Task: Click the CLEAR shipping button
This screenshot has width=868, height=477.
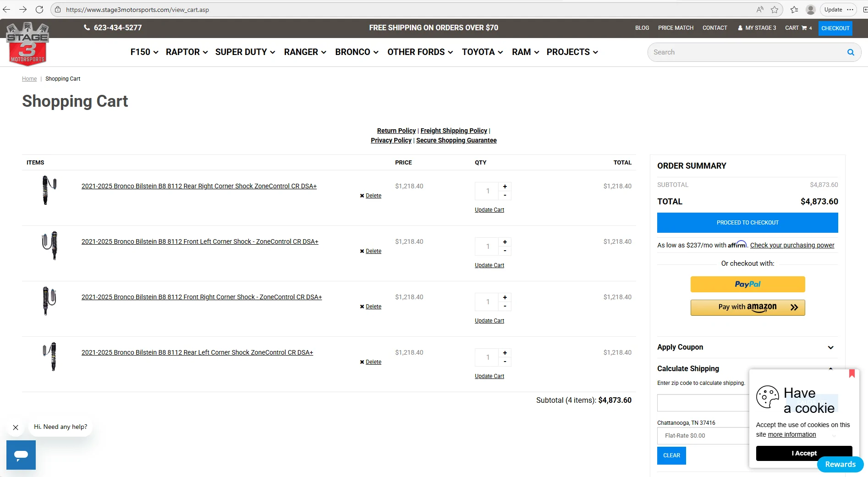Action: (671, 455)
